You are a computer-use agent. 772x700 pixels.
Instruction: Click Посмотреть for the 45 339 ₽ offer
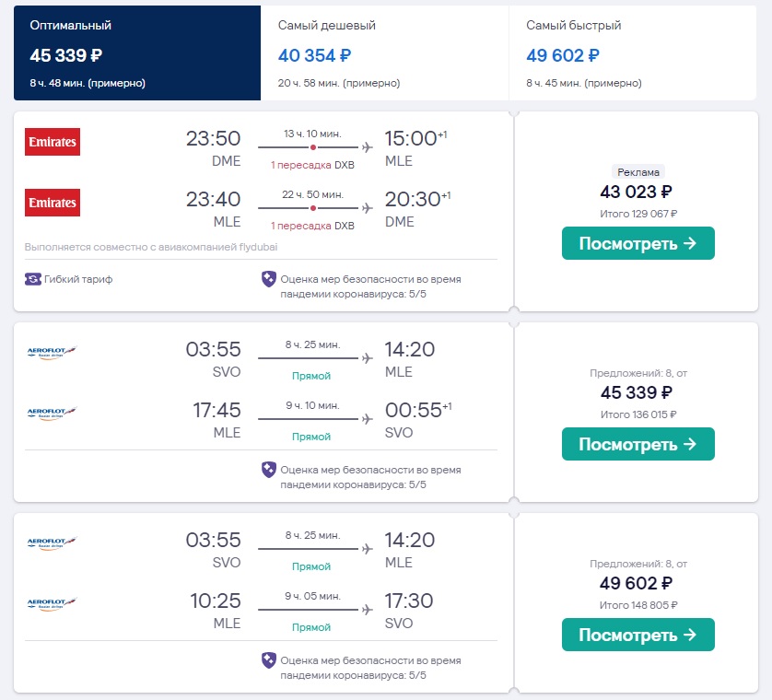point(638,444)
